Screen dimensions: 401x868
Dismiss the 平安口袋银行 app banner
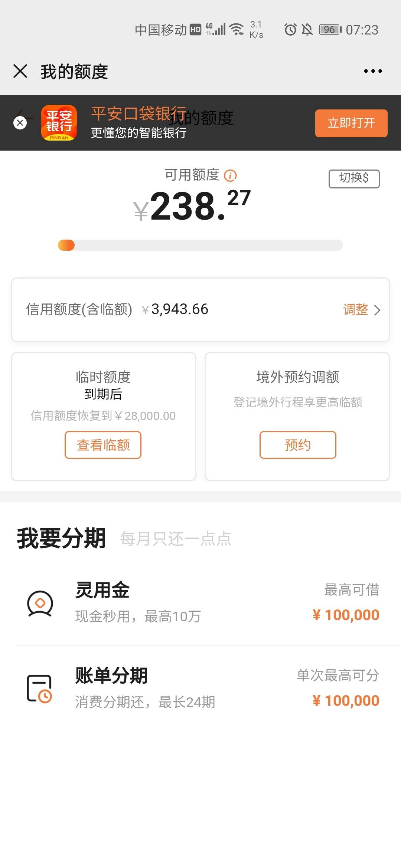tap(20, 123)
